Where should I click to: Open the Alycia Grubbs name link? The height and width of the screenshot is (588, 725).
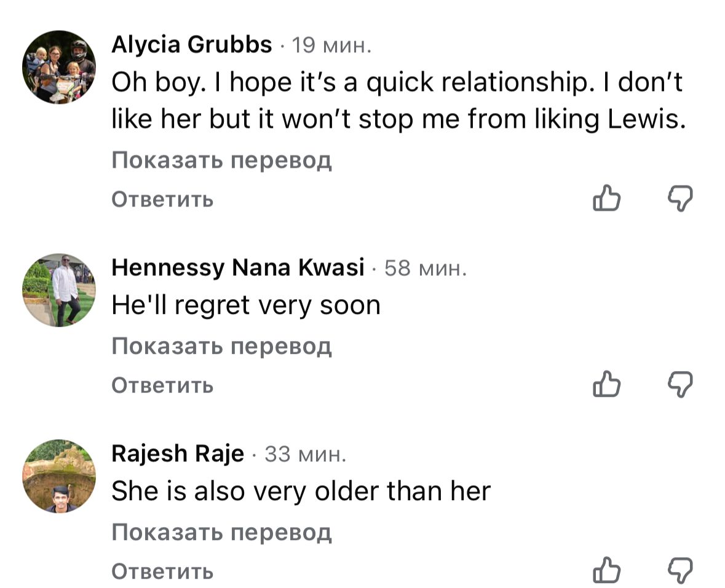tap(192, 45)
